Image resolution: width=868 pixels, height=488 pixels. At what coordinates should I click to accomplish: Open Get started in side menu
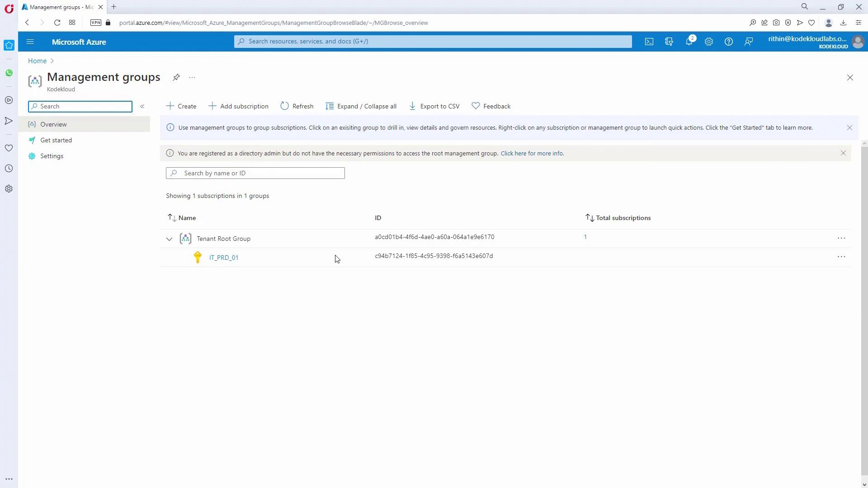click(x=56, y=140)
